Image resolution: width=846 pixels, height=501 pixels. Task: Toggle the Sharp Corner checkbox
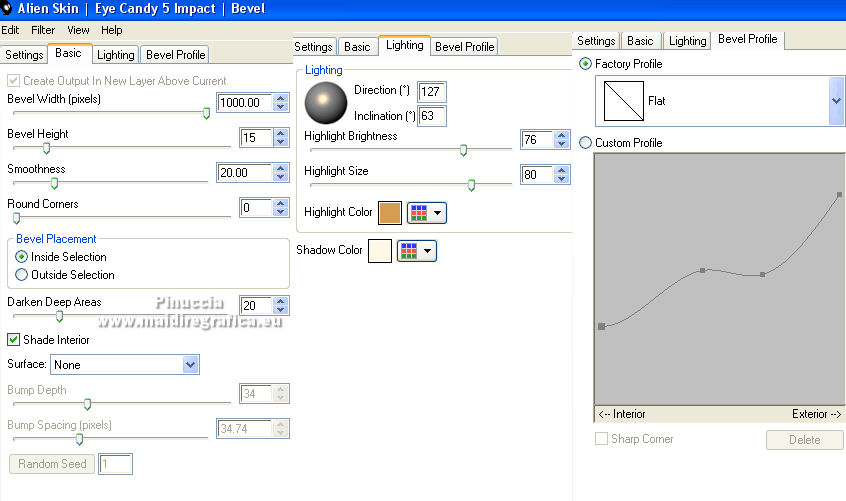click(x=601, y=439)
